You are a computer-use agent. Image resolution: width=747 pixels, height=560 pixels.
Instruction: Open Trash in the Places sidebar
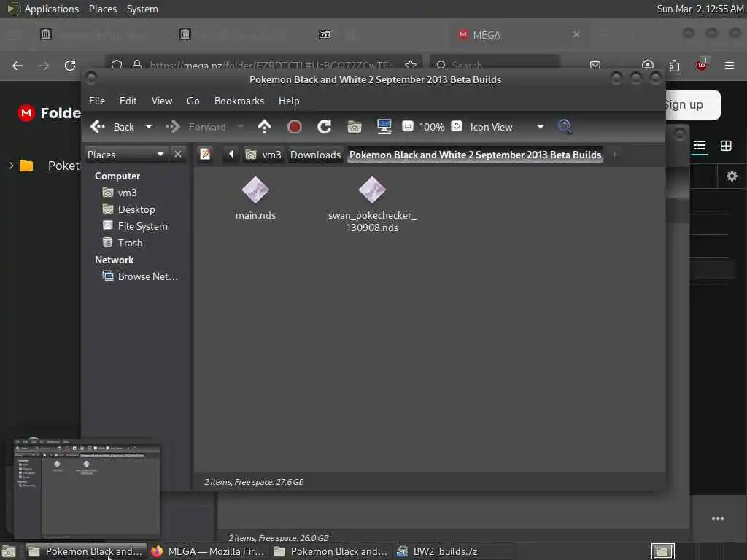(123, 242)
